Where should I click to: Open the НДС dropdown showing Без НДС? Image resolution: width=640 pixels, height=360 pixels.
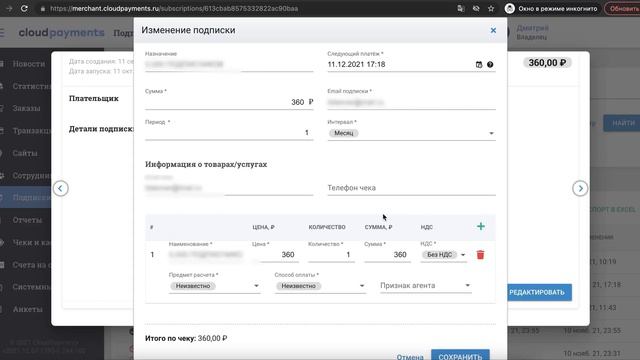(x=444, y=255)
